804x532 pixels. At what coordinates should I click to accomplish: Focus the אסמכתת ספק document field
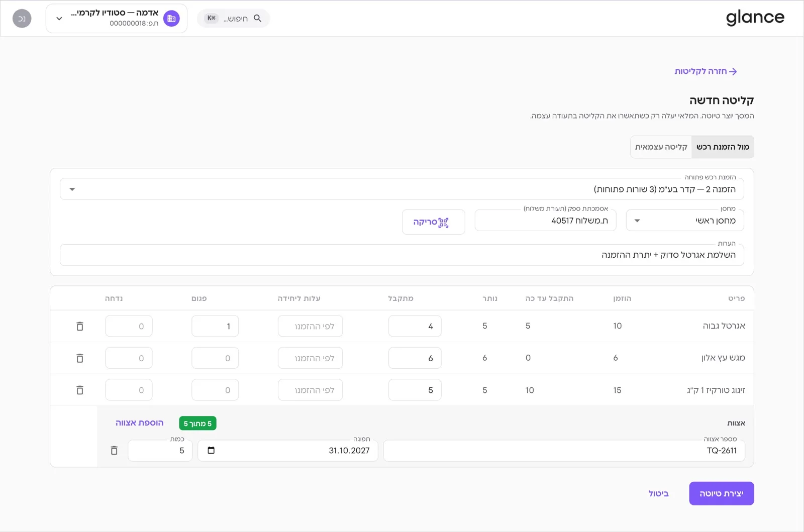point(545,221)
